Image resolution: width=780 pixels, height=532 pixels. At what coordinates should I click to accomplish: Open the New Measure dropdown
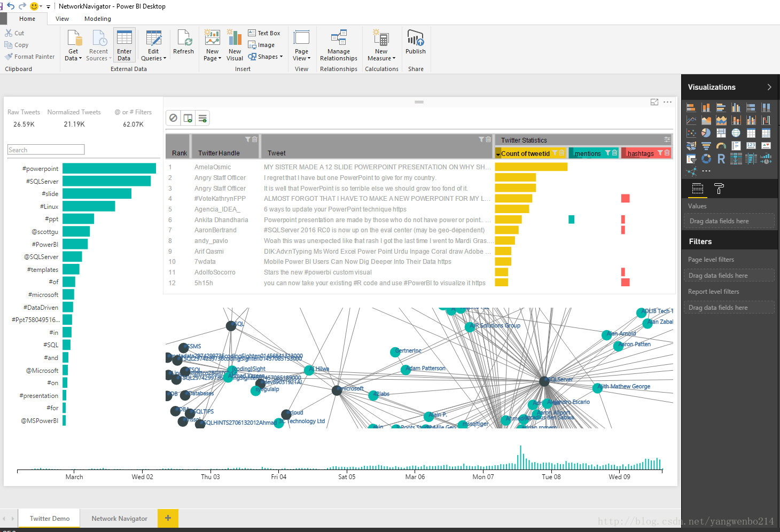click(381, 46)
